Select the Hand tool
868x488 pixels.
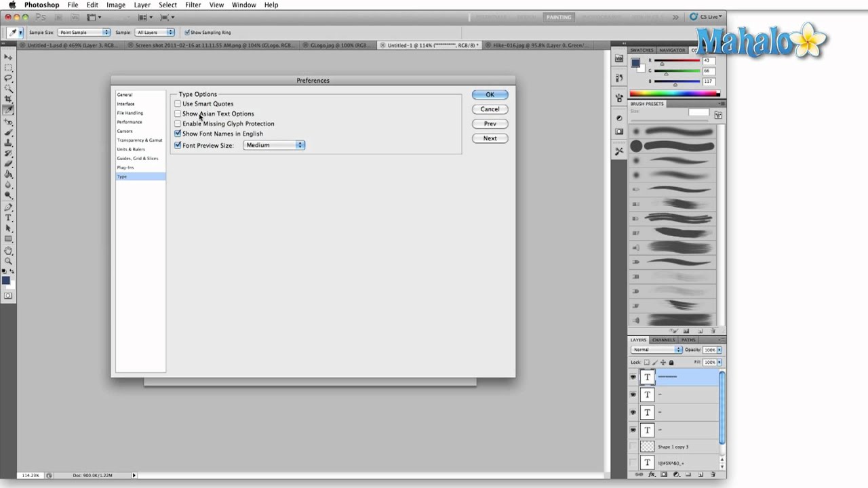(x=9, y=251)
